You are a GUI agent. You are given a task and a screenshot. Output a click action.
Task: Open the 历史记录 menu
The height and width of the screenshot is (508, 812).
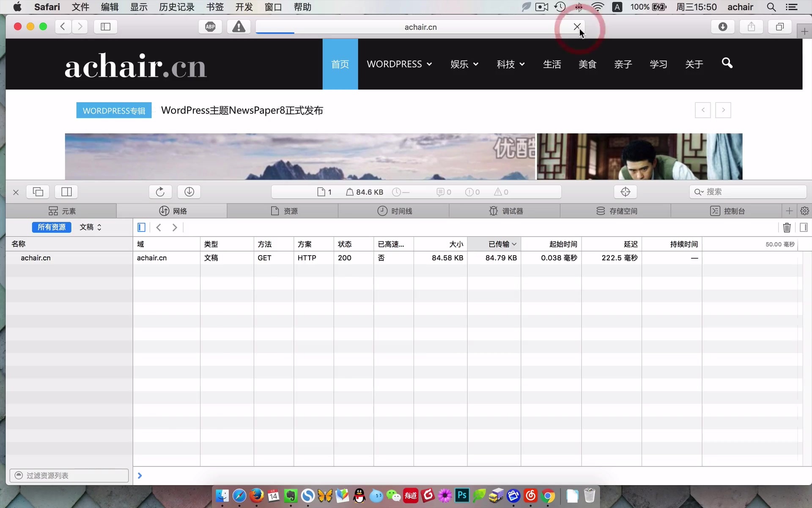pyautogui.click(x=177, y=7)
